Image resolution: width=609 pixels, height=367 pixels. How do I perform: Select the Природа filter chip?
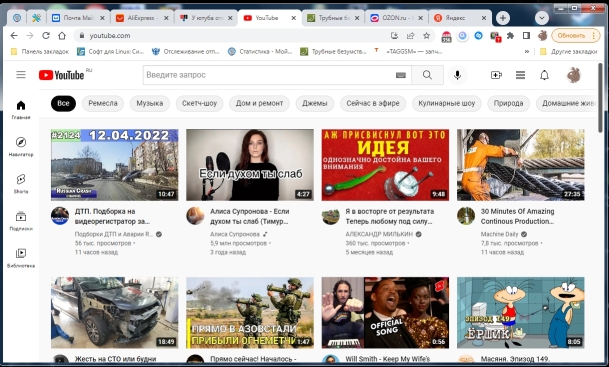coord(508,103)
